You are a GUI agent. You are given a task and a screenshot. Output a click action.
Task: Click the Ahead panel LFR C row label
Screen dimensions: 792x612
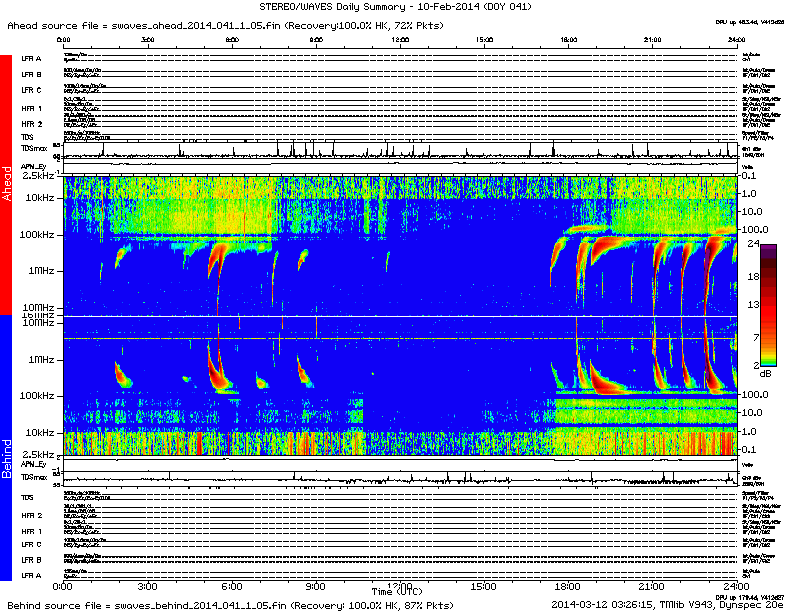[x=31, y=90]
